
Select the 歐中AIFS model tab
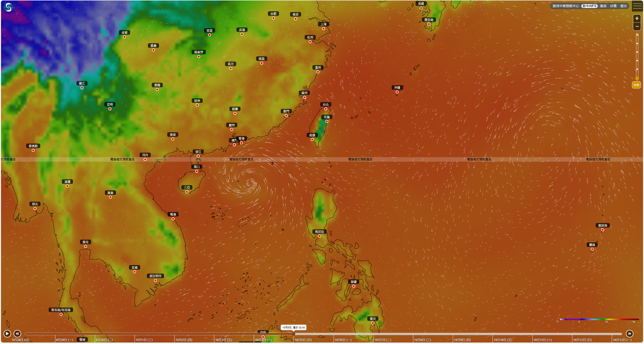[589, 6]
